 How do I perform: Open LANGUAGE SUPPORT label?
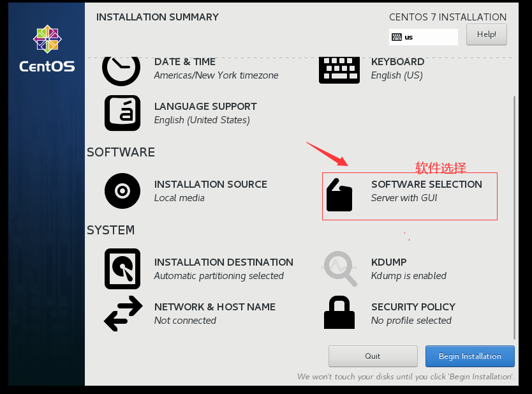point(205,106)
